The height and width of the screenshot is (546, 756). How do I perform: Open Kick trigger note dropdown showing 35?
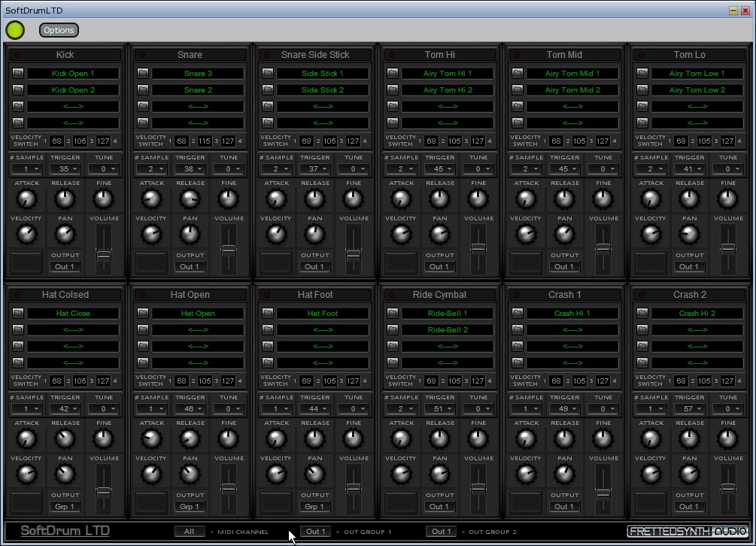(65, 168)
